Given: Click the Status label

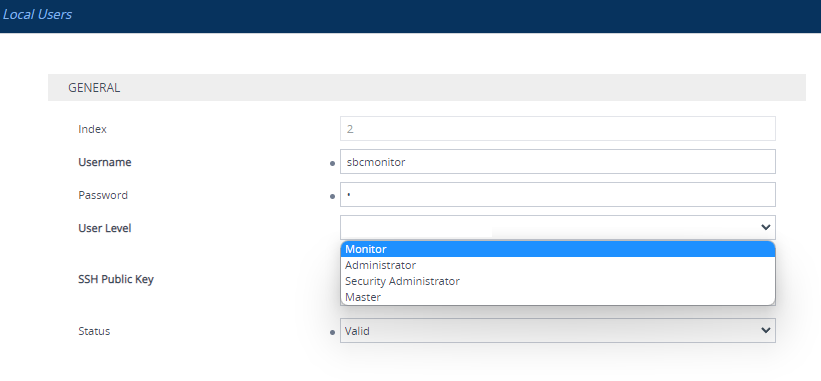Looking at the screenshot, I should pyautogui.click(x=94, y=331).
